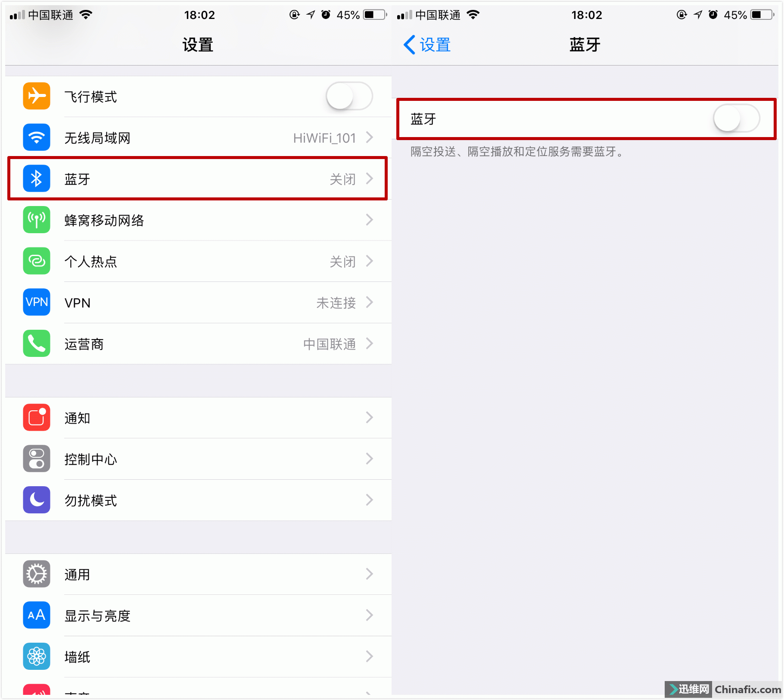This screenshot has height=700, width=784.
Task: Open the Bluetooth icon in settings list
Action: [37, 178]
